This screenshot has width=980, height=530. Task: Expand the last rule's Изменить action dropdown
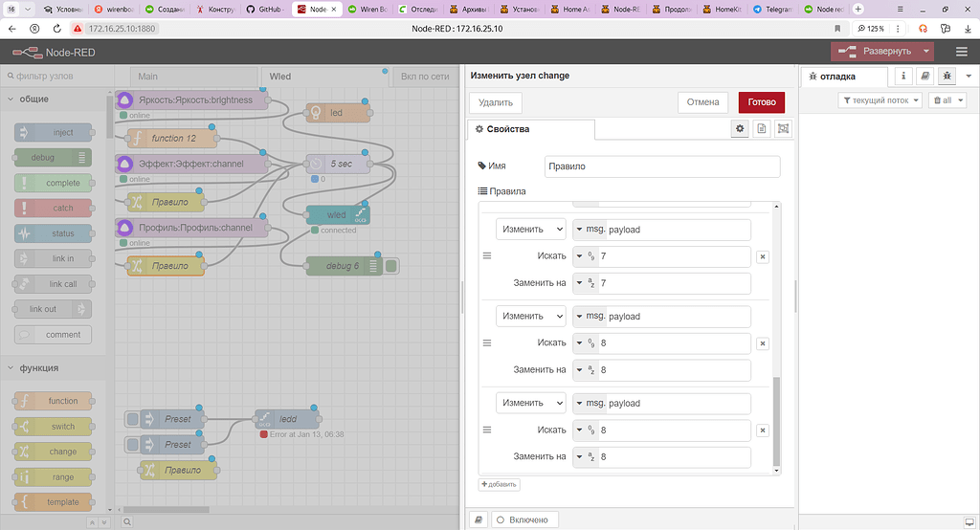tap(530, 403)
